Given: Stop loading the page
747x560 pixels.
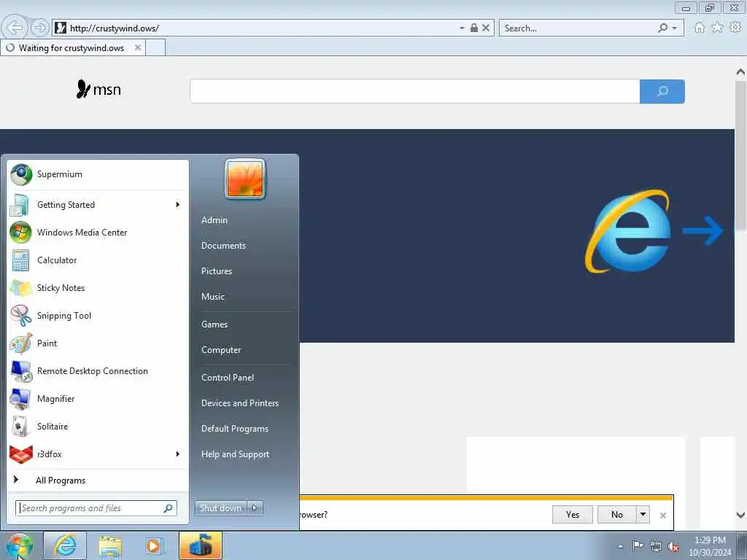Looking at the screenshot, I should [x=485, y=28].
